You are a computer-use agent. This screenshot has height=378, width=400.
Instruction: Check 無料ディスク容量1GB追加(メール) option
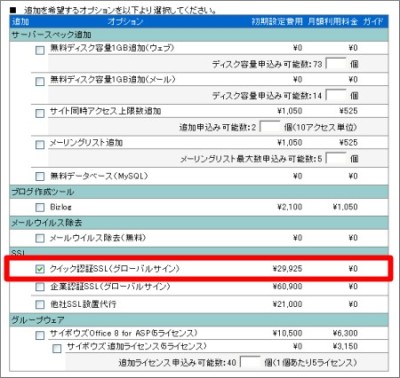40,82
